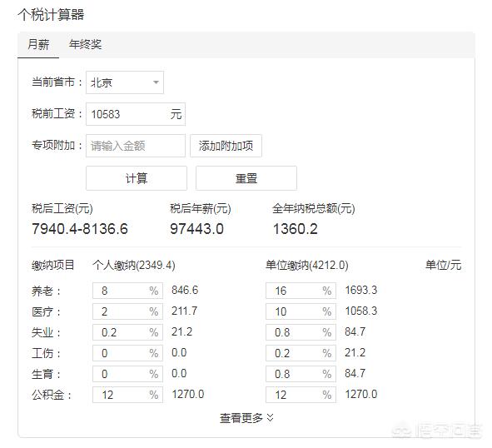Edit the personal 生育 percentage field
This screenshot has width=492, height=448.
click(127, 374)
